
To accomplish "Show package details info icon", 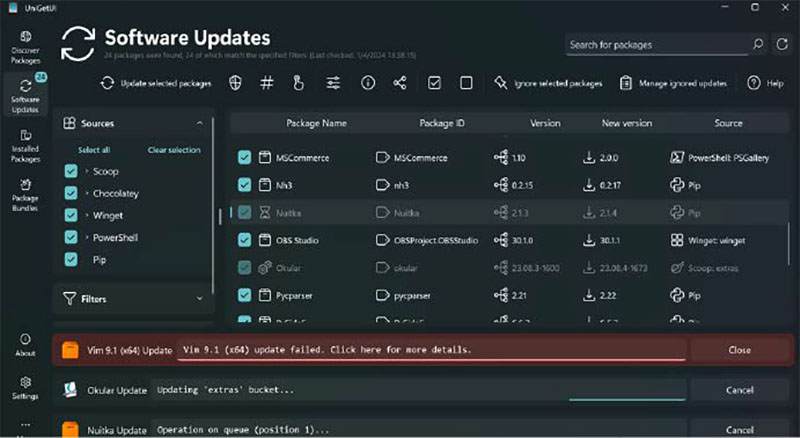I will point(368,83).
